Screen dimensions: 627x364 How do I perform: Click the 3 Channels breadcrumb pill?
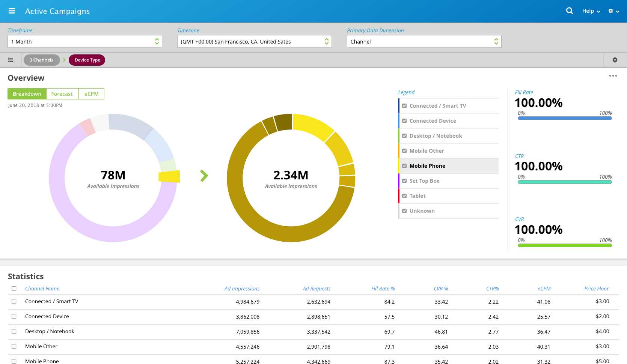coord(42,60)
